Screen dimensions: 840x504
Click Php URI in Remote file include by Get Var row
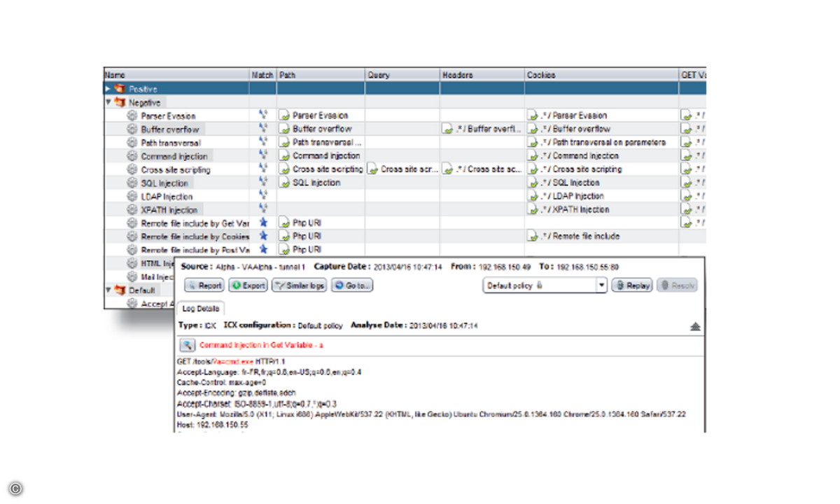307,223
